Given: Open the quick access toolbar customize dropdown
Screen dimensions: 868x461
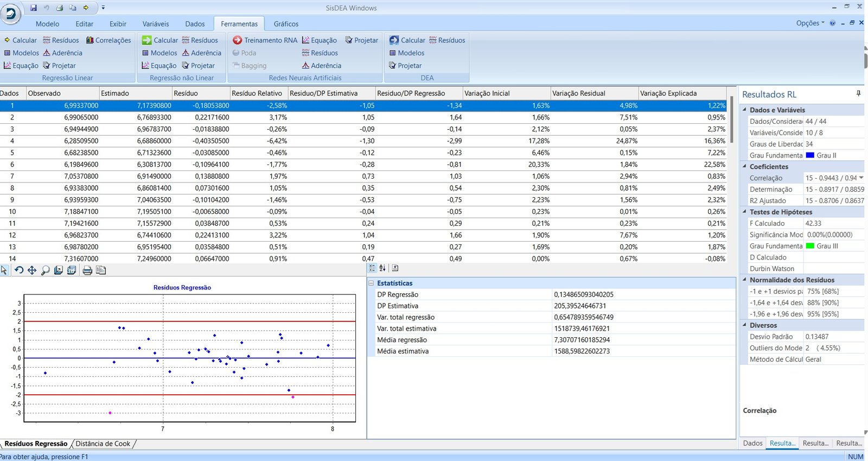Looking at the screenshot, I should (x=103, y=8).
